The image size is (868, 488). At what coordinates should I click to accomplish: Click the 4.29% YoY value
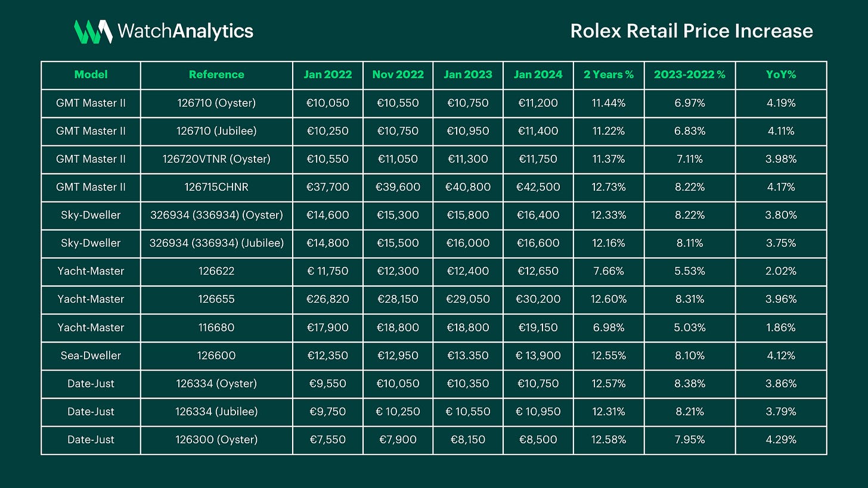781,439
